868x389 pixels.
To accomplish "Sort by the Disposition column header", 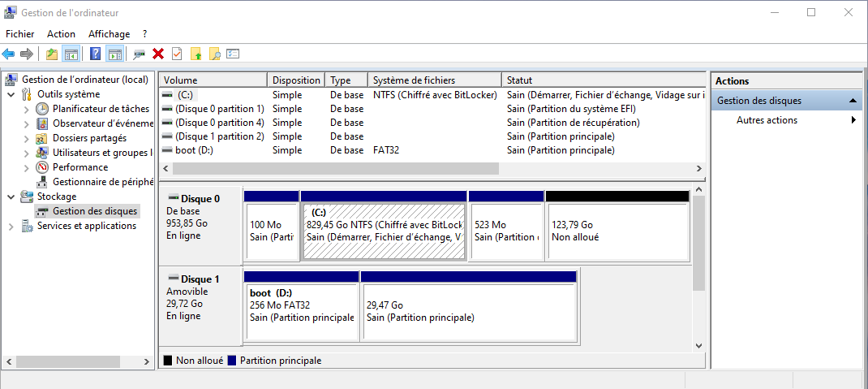I will pos(295,80).
